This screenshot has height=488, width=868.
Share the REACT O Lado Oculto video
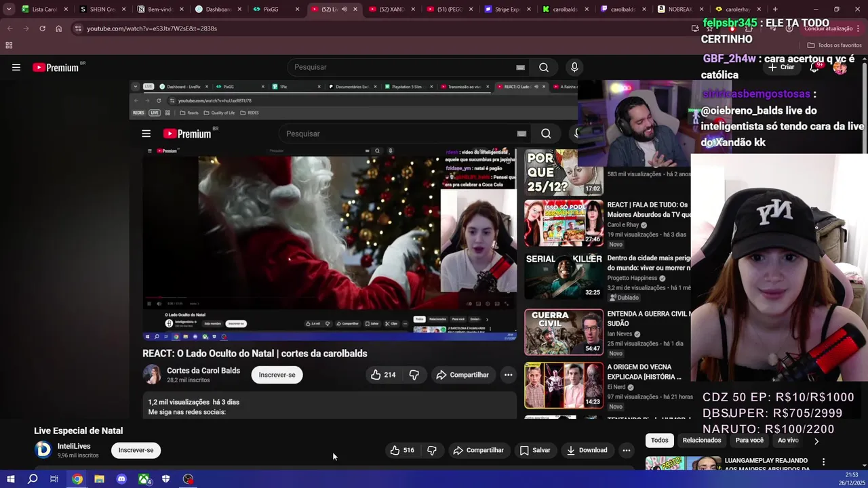click(462, 375)
